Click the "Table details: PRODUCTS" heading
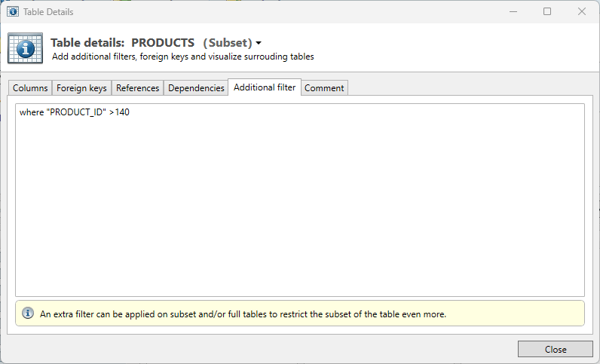This screenshot has height=364, width=600. click(x=123, y=43)
